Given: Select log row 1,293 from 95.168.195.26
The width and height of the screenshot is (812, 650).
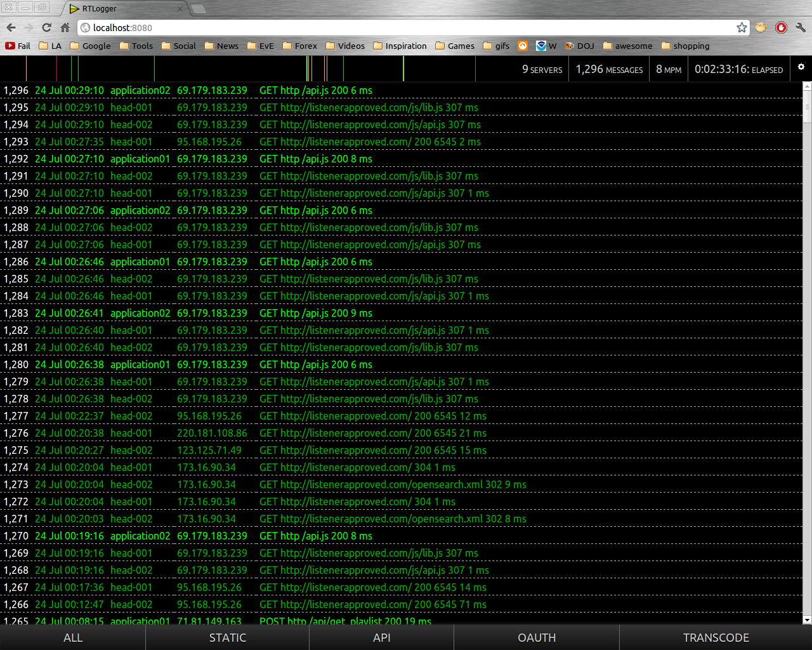Looking at the screenshot, I should tap(401, 142).
